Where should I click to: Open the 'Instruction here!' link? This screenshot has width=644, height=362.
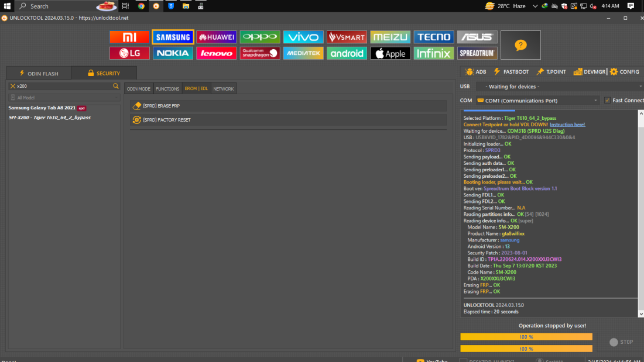pyautogui.click(x=567, y=125)
